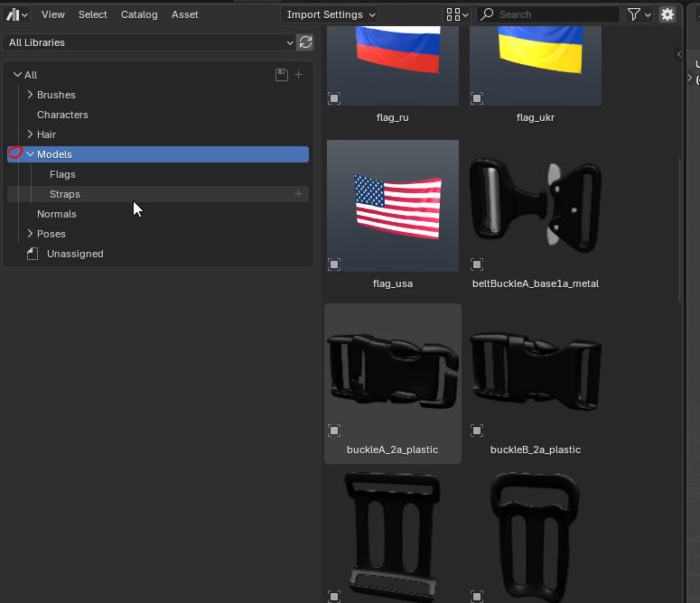
Task: Click the Unassigned catalog icon
Action: tap(33, 254)
